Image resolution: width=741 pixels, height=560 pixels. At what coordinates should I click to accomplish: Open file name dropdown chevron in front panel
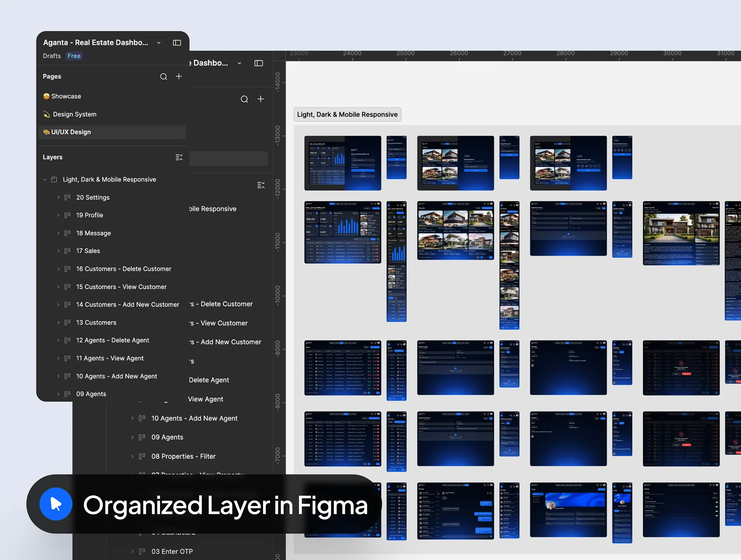point(159,43)
